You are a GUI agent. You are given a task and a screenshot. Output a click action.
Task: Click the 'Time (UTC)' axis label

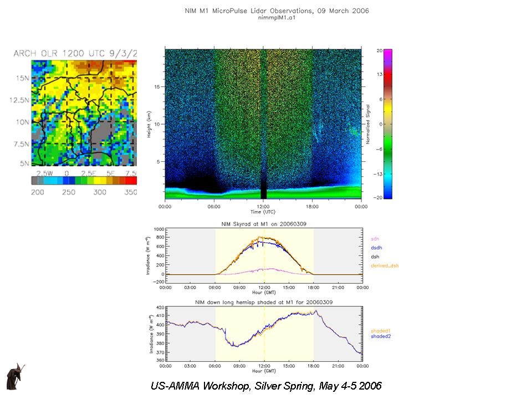click(x=263, y=212)
